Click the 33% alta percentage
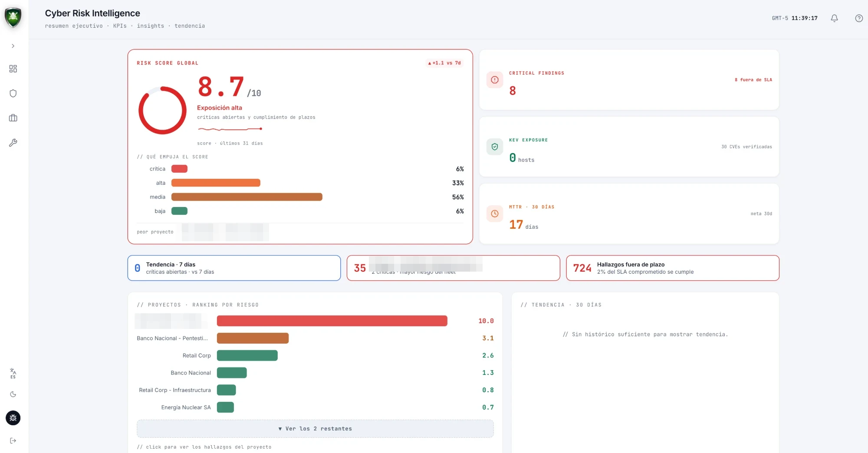Screen dimensions: 868x453 click(458, 183)
